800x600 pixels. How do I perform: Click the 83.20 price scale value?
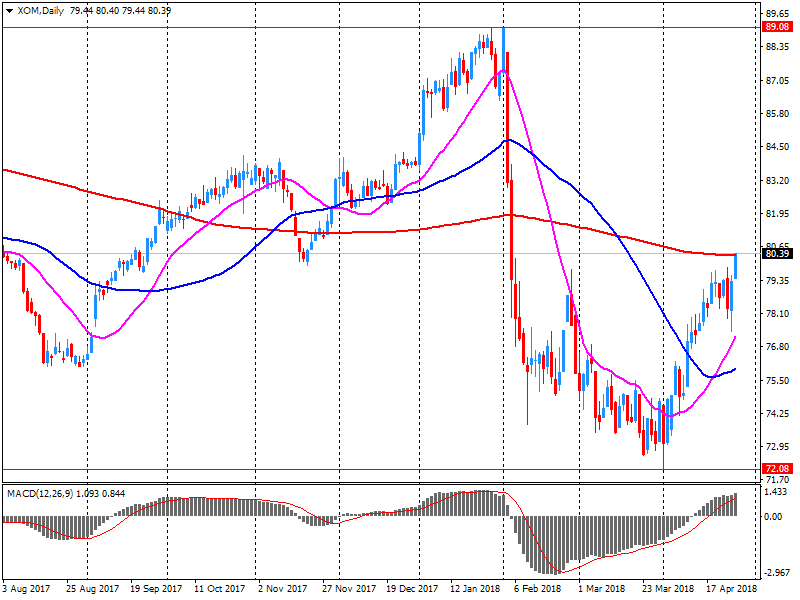coord(777,181)
